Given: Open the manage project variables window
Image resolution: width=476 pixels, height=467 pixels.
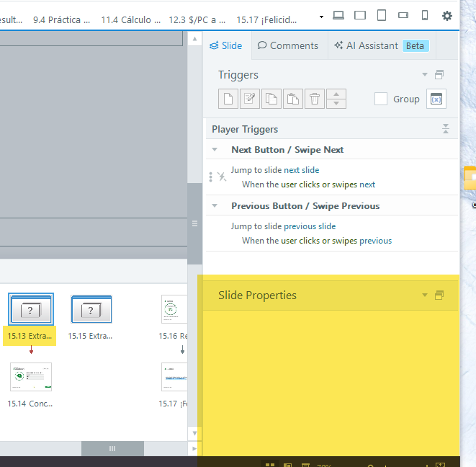Looking at the screenshot, I should click(436, 99).
